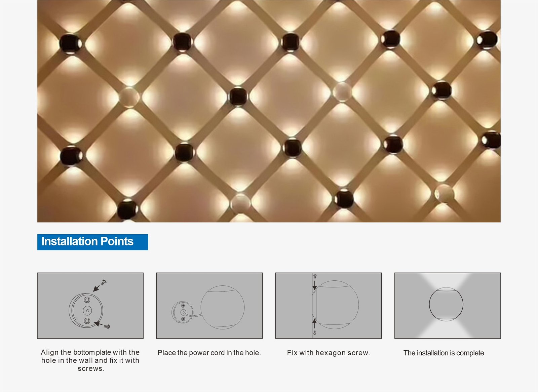
Task: Click the Installation Points blue heading banner
Action: (x=92, y=242)
